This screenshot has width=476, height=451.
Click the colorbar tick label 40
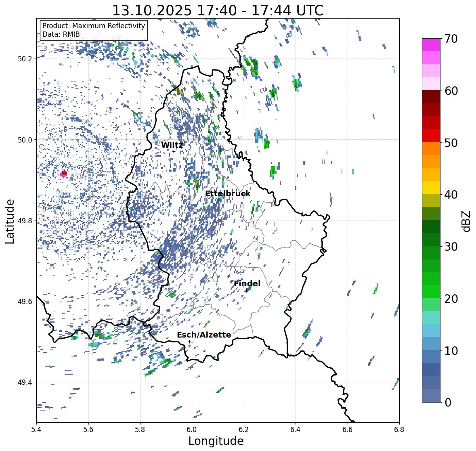pos(451,195)
